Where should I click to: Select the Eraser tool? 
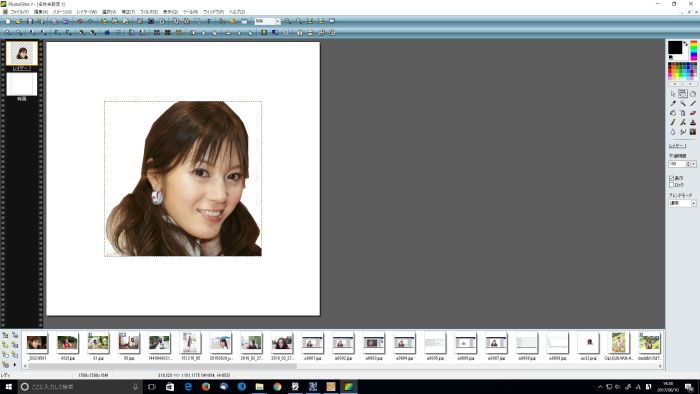pos(693,113)
